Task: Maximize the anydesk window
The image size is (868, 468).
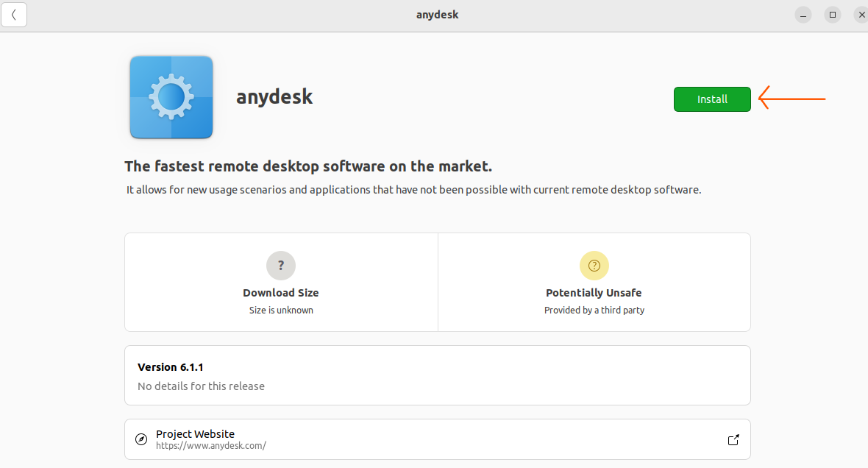Action: coord(833,15)
